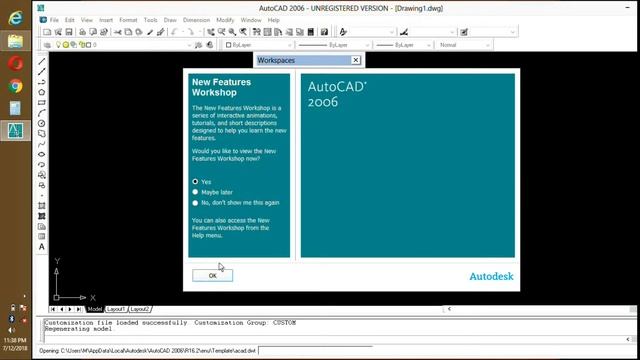Select the Multiline Text tool
The image size is (640, 360).
[x=42, y=247]
